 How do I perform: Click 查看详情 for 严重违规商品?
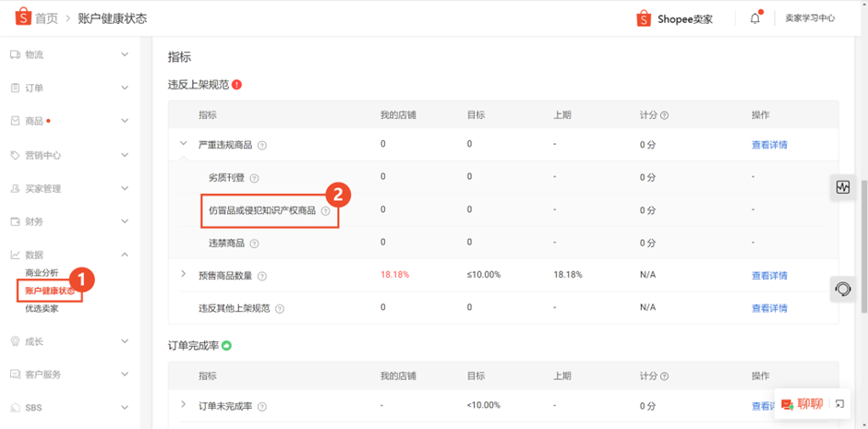point(769,145)
